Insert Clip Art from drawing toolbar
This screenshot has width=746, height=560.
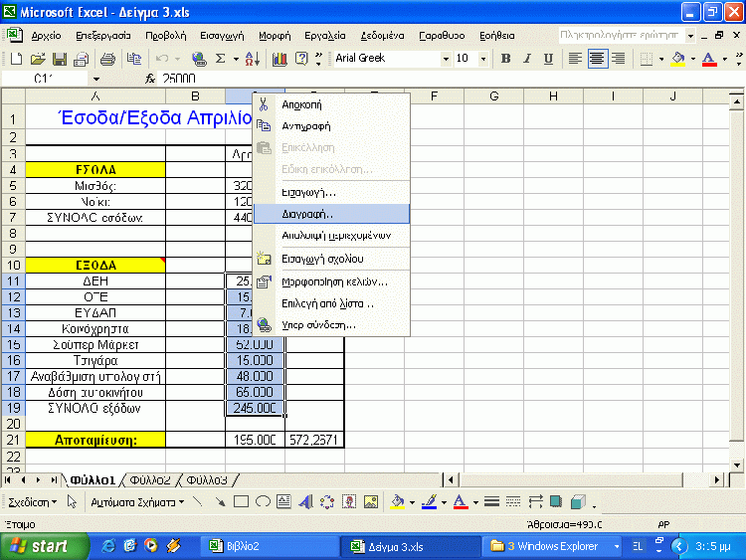pyautogui.click(x=349, y=501)
